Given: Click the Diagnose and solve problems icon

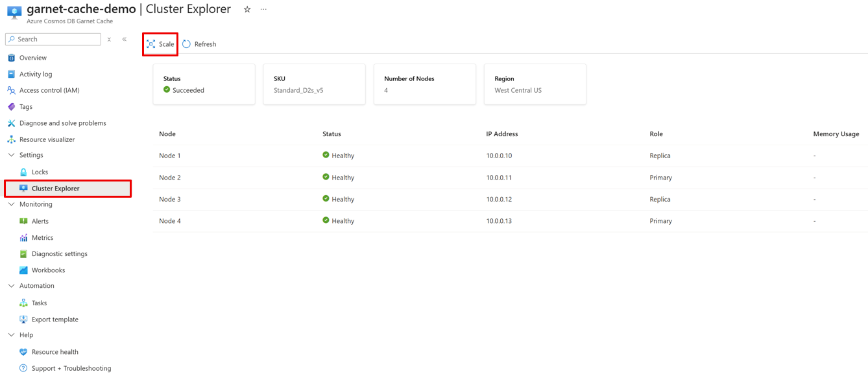Looking at the screenshot, I should pyautogui.click(x=11, y=123).
